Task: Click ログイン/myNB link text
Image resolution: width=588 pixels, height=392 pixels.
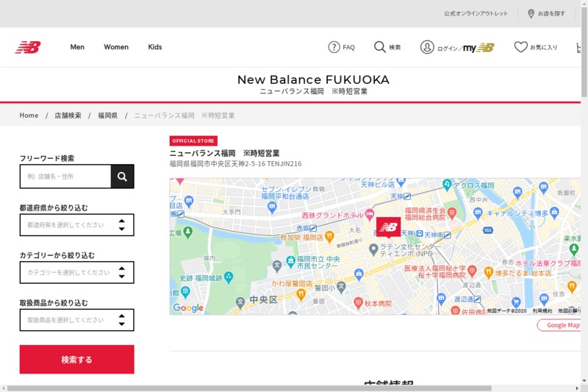Action: coord(466,48)
